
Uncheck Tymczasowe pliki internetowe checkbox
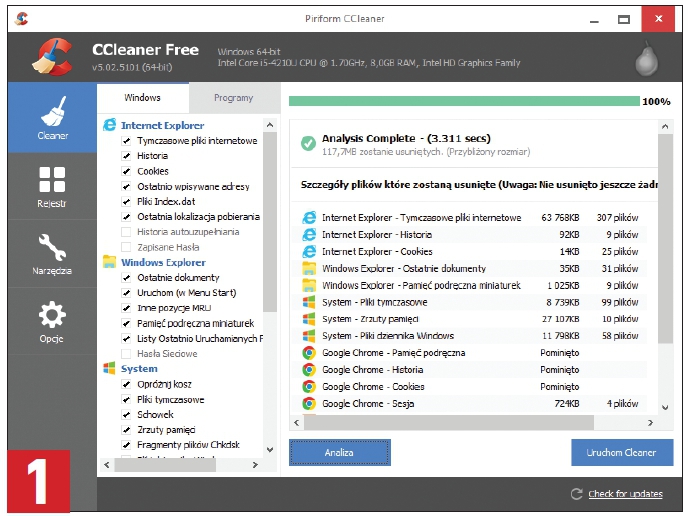click(126, 141)
